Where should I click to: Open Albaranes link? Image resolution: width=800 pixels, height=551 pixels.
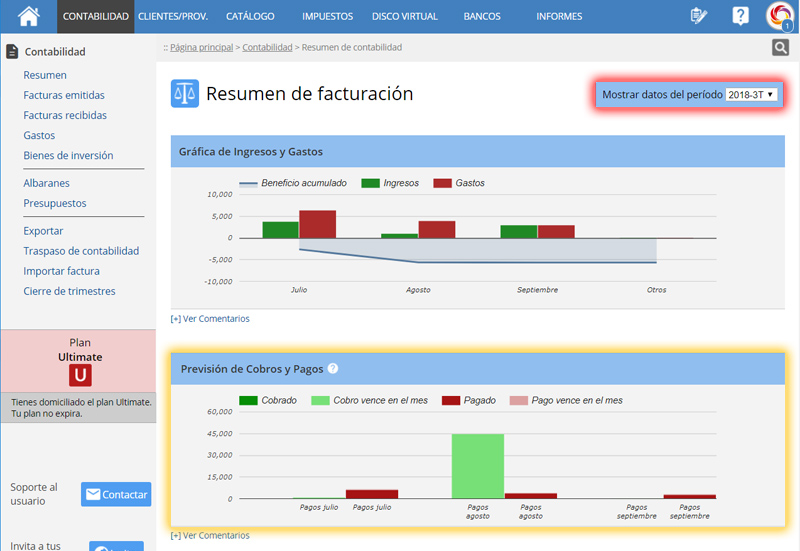coord(46,183)
